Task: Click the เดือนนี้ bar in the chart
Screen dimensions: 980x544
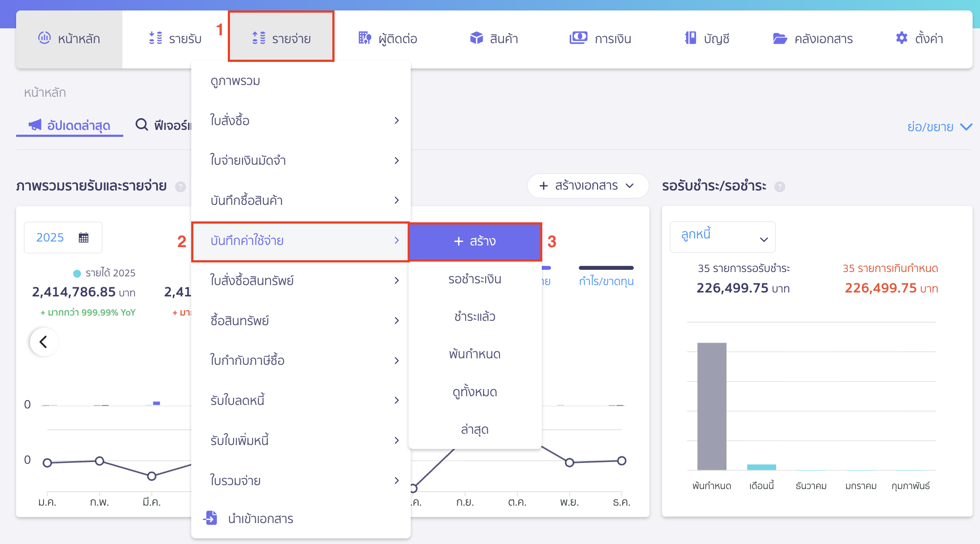Action: coord(761,466)
